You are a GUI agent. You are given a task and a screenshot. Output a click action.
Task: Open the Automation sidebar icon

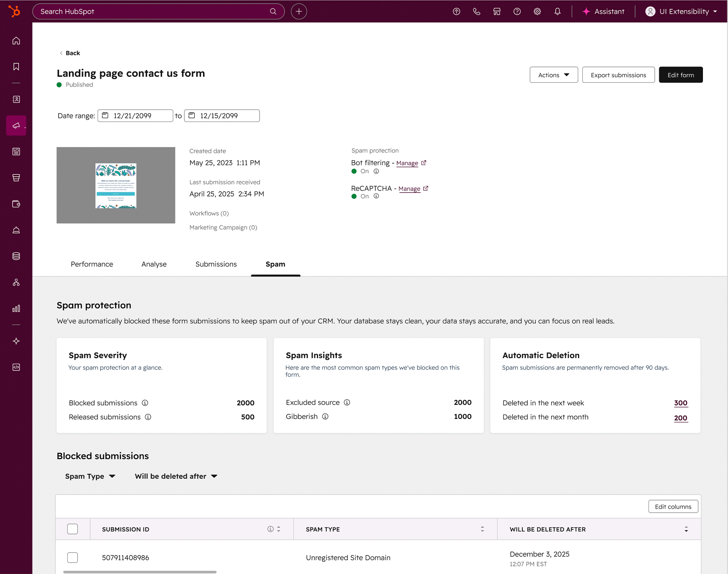click(x=16, y=282)
